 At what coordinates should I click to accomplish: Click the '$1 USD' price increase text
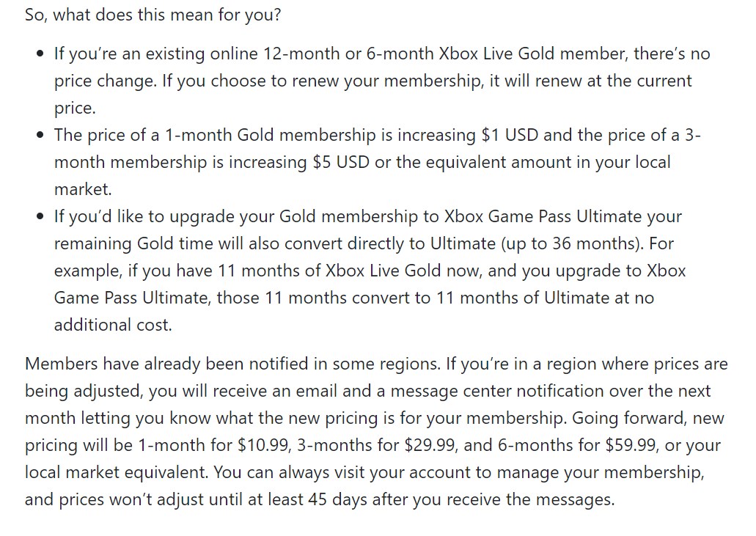[510, 135]
